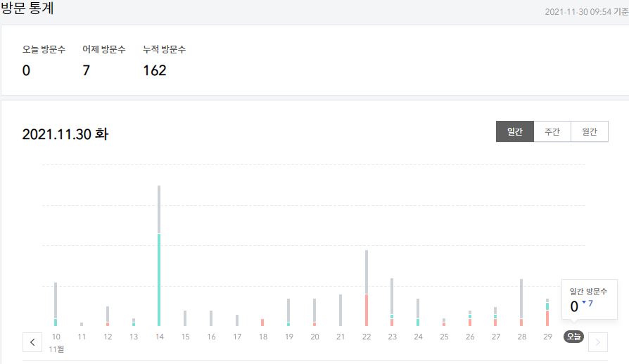Select the bar for day 21

[x=341, y=311]
